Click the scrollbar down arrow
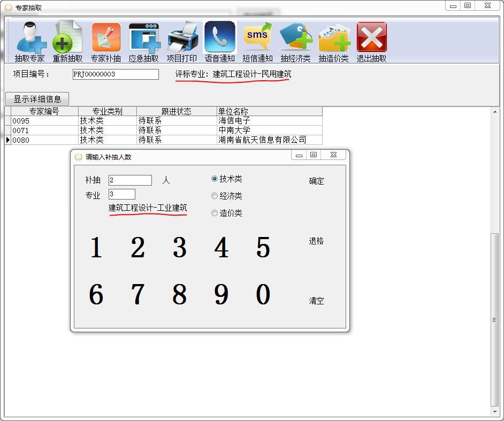This screenshot has height=421, width=504. [x=495, y=411]
